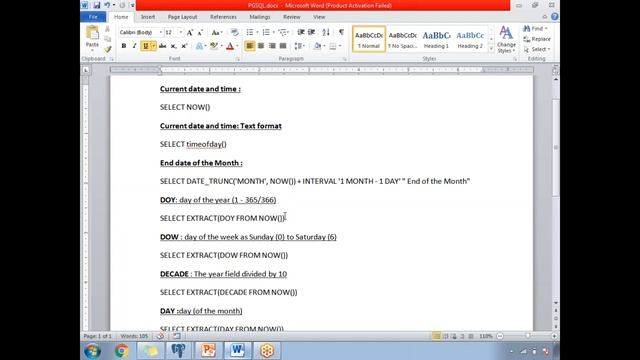Viewport: 640px width, 360px height.
Task: Apply subscript formatting
Action: 173,46
